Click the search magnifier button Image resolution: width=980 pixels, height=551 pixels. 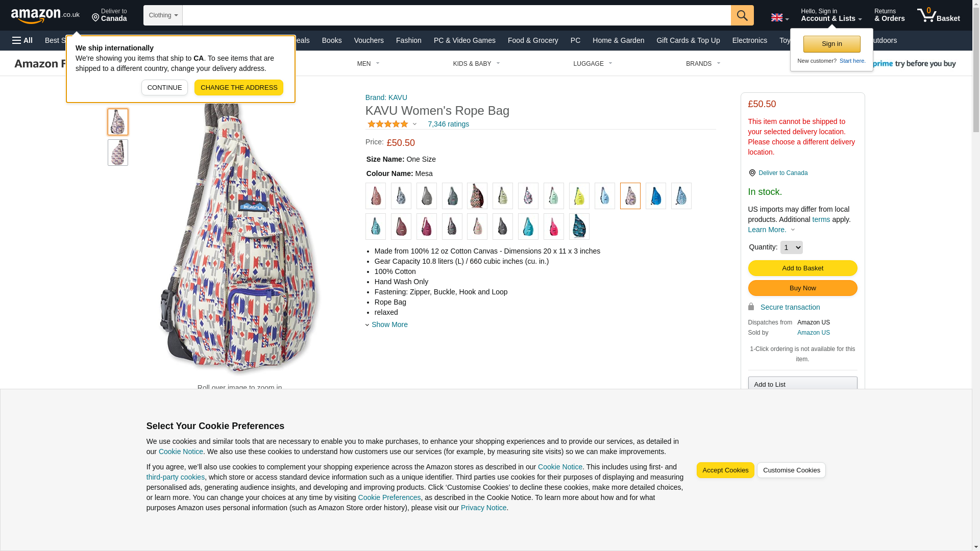pyautogui.click(x=742, y=15)
